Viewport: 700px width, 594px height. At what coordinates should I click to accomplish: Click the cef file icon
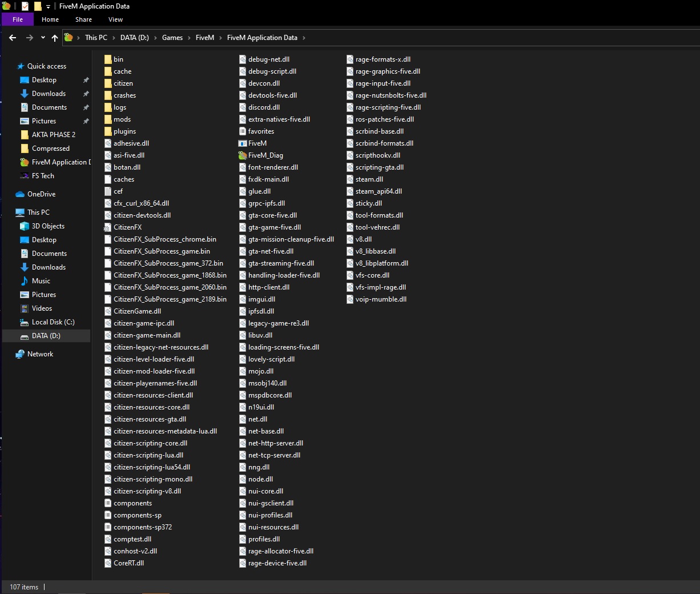pyautogui.click(x=108, y=191)
